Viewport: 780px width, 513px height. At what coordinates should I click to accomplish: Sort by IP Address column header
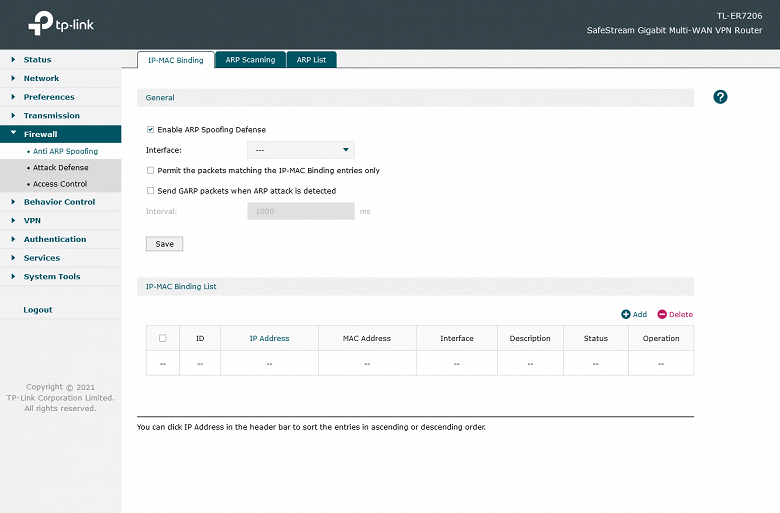[x=269, y=338]
